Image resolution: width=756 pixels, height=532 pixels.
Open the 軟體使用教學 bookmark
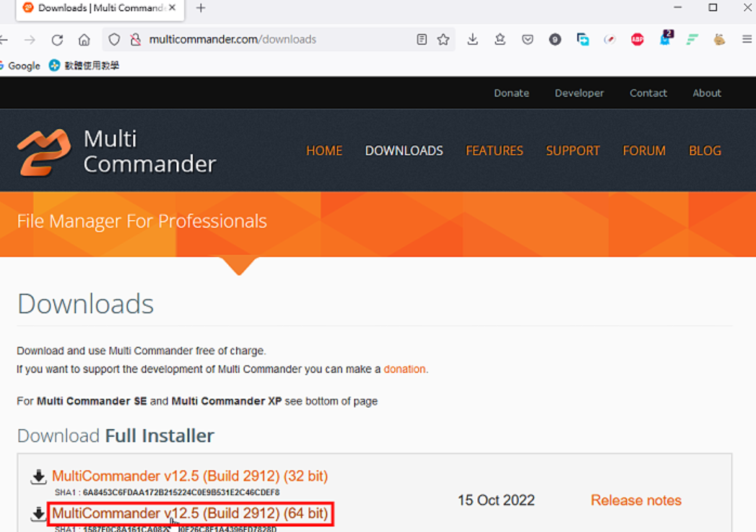click(84, 66)
